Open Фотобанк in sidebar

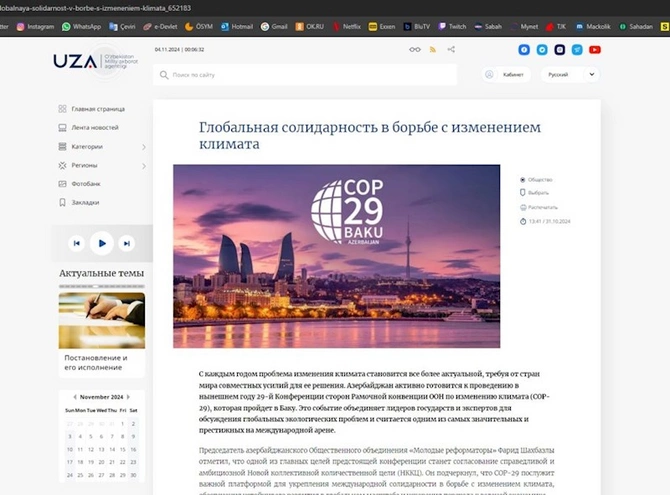click(79, 184)
